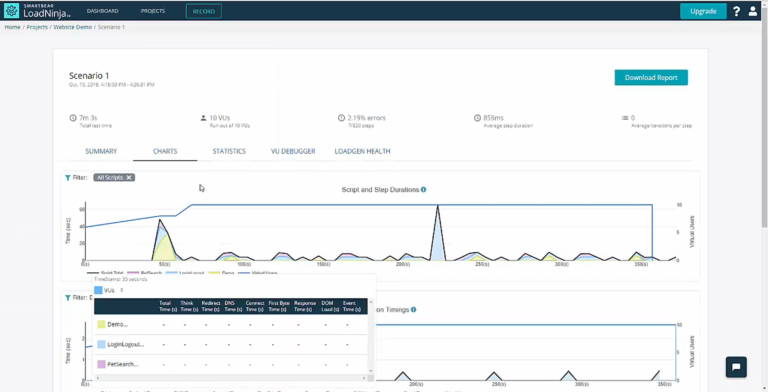Go to Home breadcrumb

point(13,27)
